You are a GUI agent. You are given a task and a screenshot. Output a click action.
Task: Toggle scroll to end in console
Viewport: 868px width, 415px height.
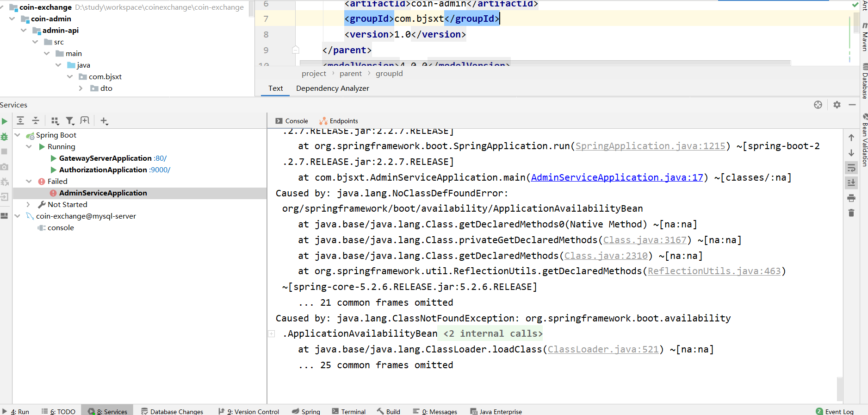click(851, 182)
